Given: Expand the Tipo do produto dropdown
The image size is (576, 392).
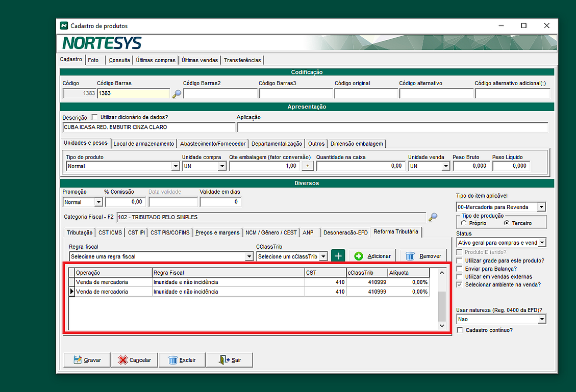Looking at the screenshot, I should pyautogui.click(x=175, y=166).
